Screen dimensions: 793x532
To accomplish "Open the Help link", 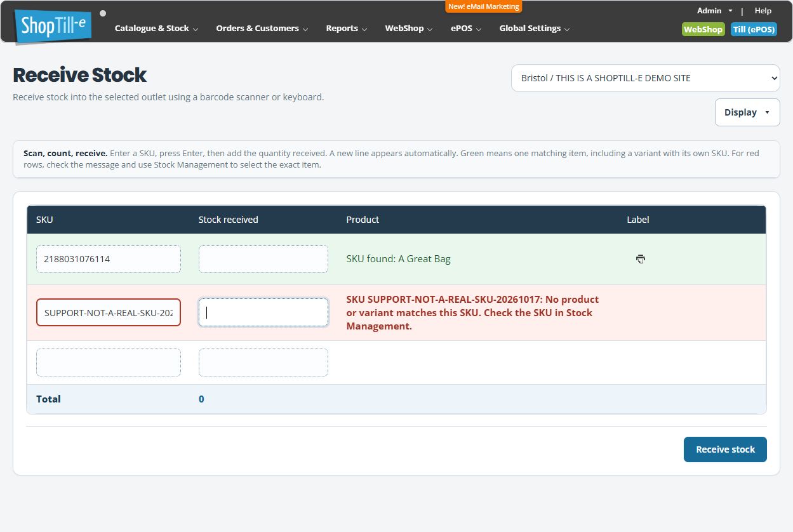I will [x=763, y=11].
